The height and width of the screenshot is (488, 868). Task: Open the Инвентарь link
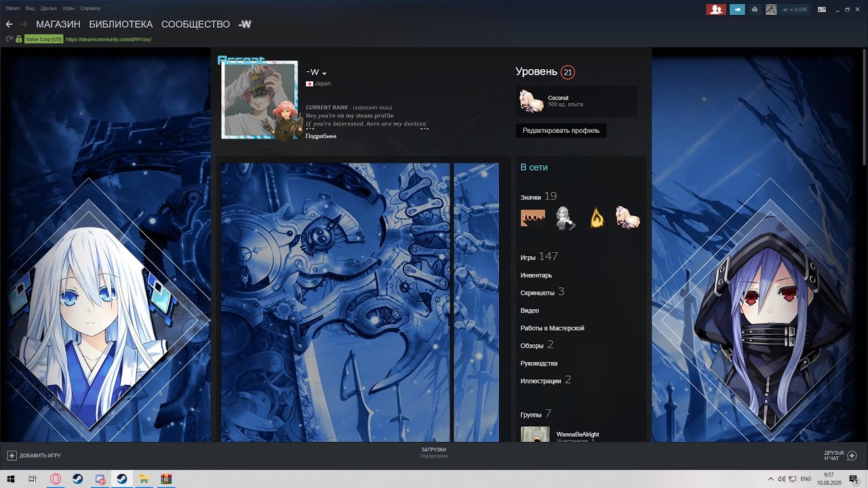(x=536, y=275)
